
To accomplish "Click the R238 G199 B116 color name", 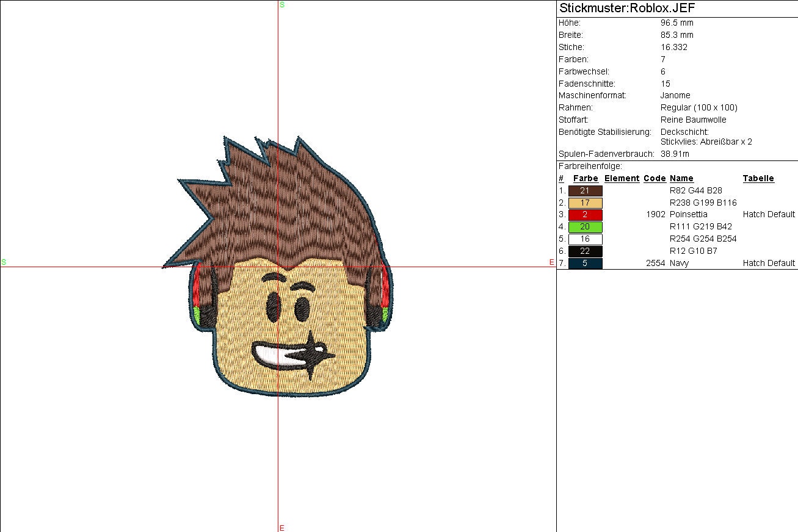I will [x=703, y=203].
